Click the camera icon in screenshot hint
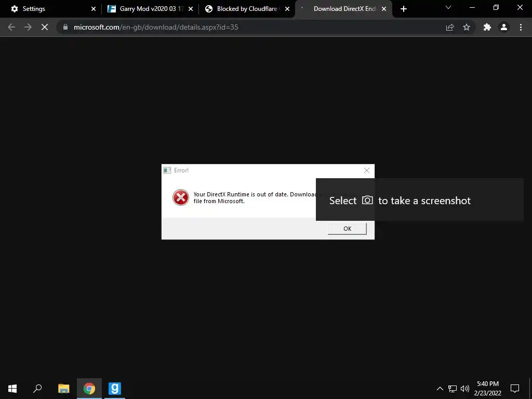Viewport: 532px width, 399px height. tap(367, 200)
